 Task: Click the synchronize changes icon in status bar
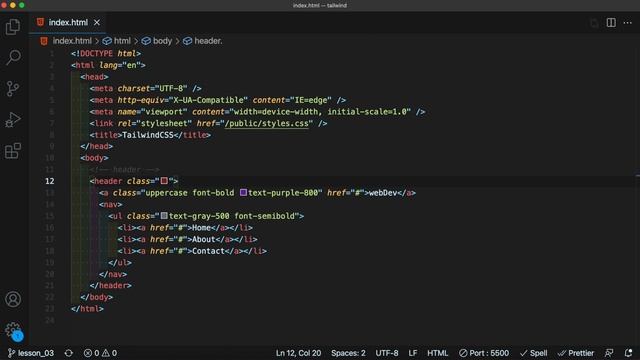coord(69,353)
